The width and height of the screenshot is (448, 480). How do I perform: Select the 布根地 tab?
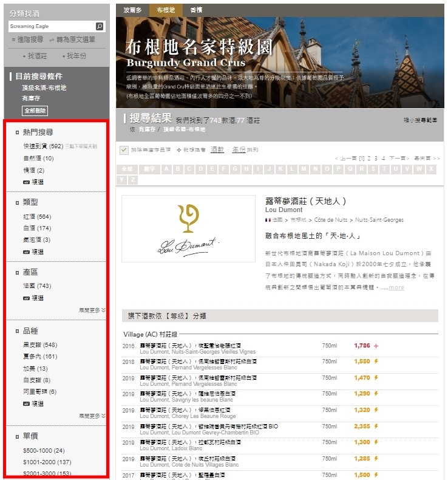coord(166,10)
